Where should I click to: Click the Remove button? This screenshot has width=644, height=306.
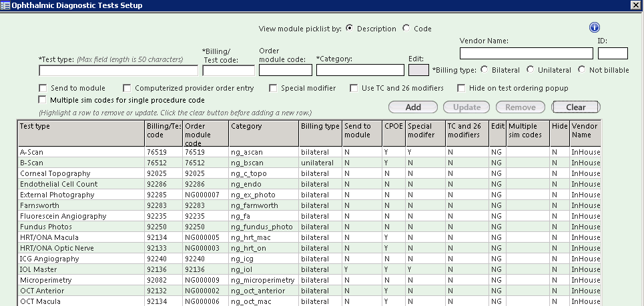pos(521,107)
